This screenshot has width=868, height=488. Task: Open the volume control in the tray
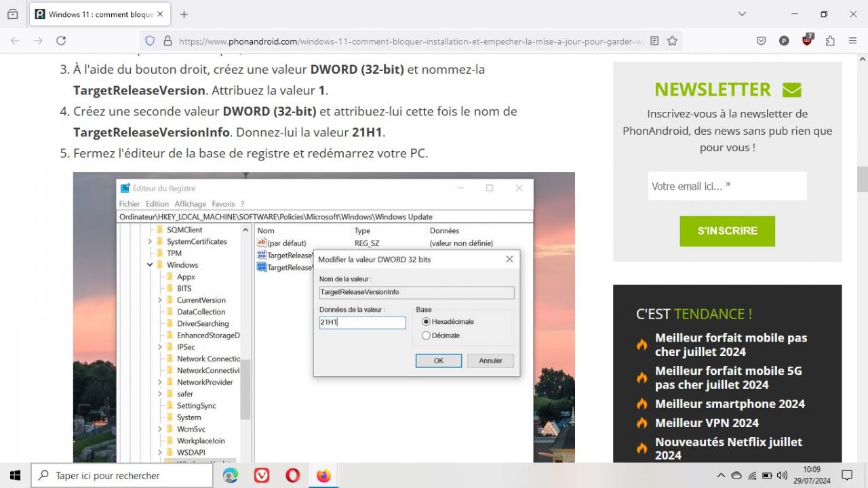pyautogui.click(x=783, y=476)
